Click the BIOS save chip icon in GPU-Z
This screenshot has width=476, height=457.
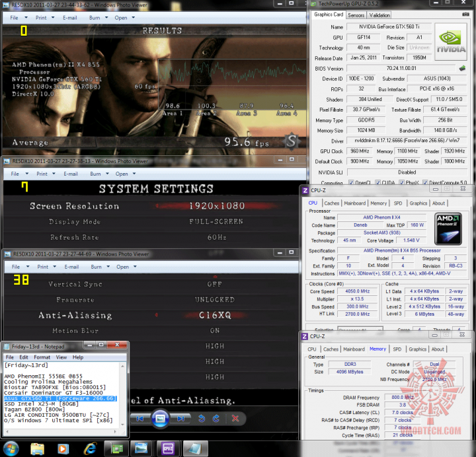(x=462, y=68)
